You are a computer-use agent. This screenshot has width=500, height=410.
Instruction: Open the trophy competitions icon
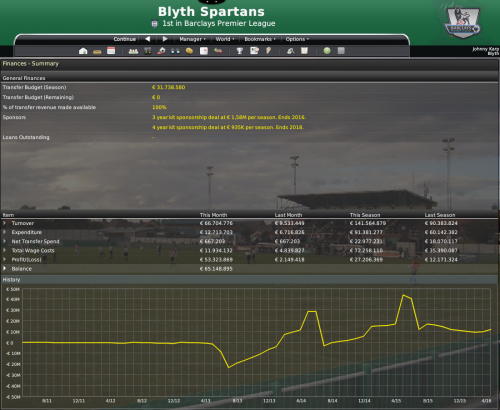pyautogui.click(x=240, y=51)
